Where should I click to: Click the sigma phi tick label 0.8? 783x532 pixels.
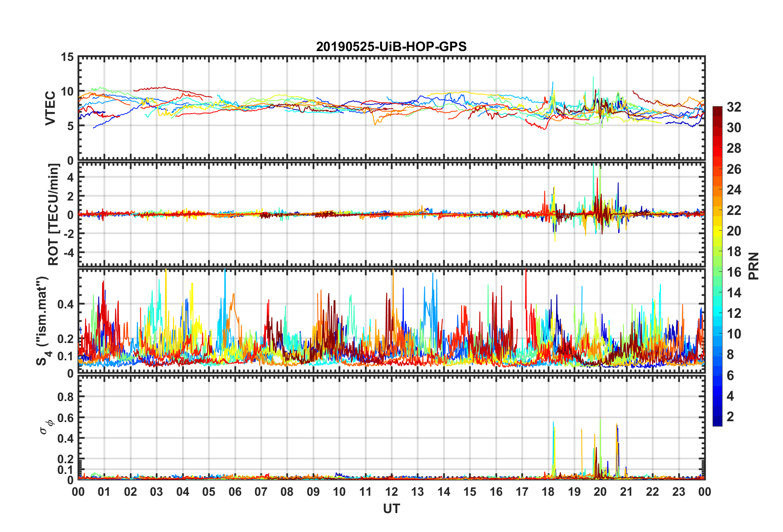tap(65, 397)
